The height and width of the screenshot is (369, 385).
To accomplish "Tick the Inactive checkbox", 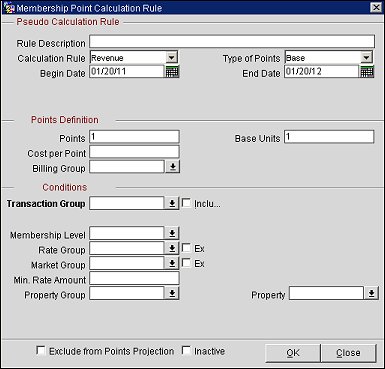I will point(186,350).
